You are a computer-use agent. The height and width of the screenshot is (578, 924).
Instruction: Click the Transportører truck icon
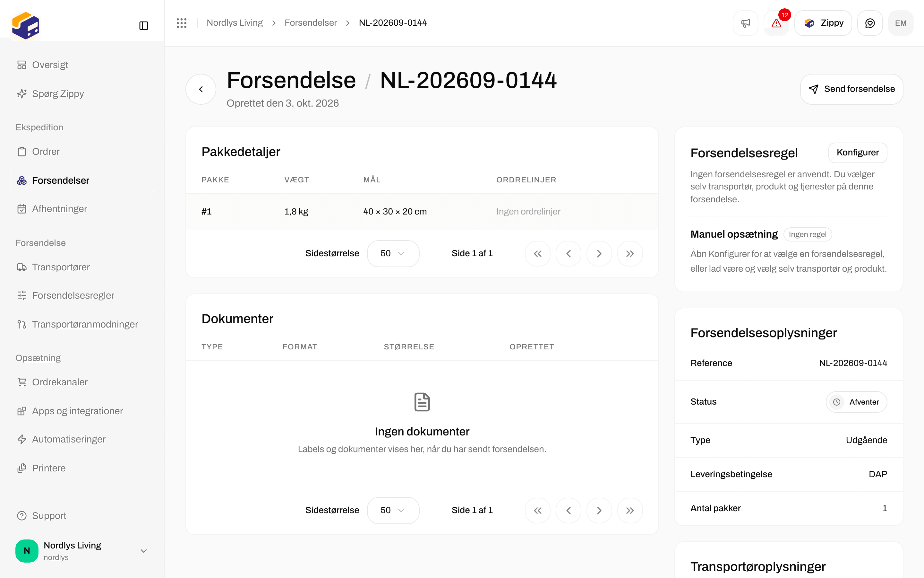[22, 267]
